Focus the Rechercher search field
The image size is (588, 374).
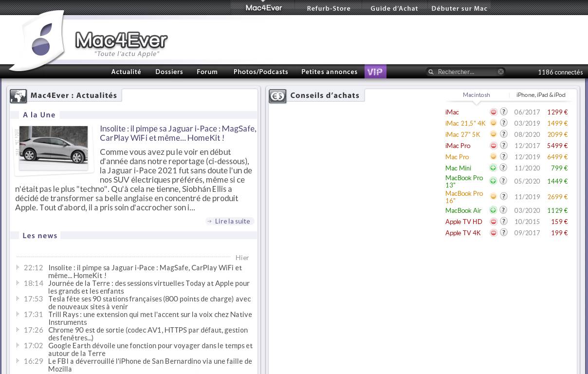(x=465, y=72)
